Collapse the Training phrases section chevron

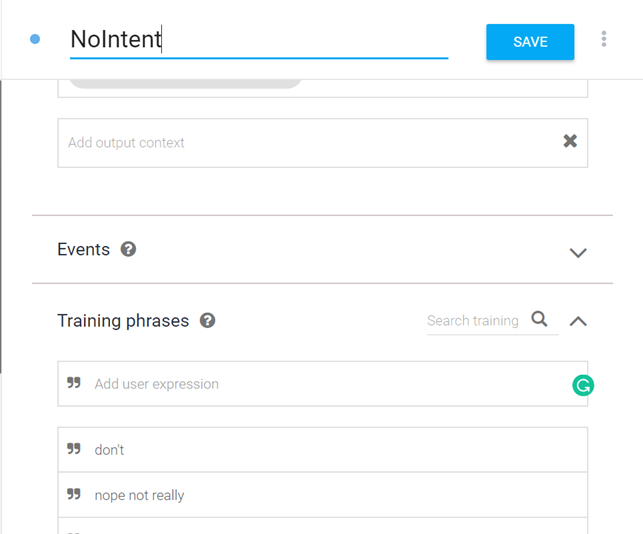578,321
